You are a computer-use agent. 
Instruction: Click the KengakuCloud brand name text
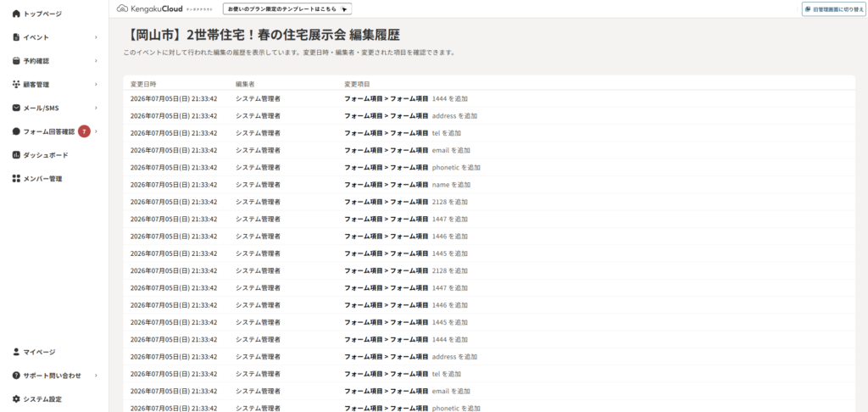pos(157,8)
